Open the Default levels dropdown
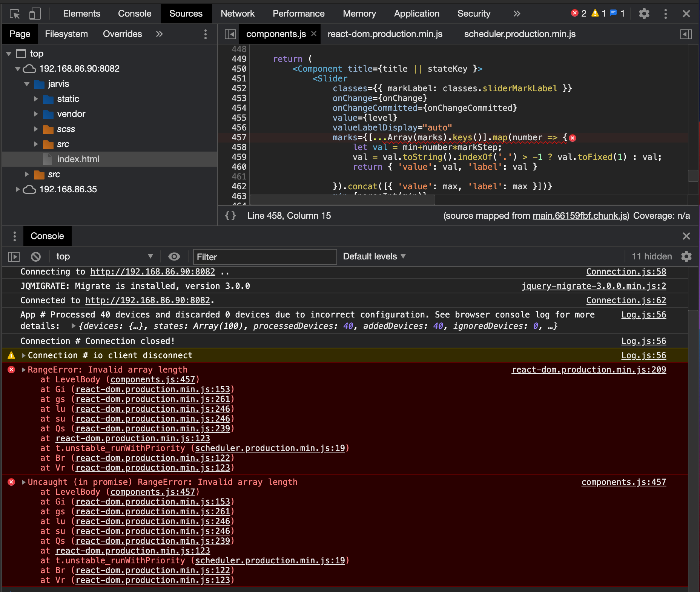Image resolution: width=700 pixels, height=592 pixels. pyautogui.click(x=374, y=256)
